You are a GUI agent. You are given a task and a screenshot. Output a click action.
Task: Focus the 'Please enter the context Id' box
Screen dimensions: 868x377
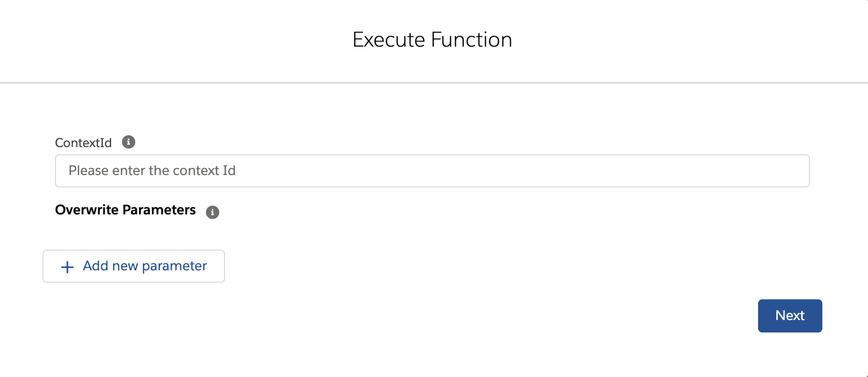432,171
